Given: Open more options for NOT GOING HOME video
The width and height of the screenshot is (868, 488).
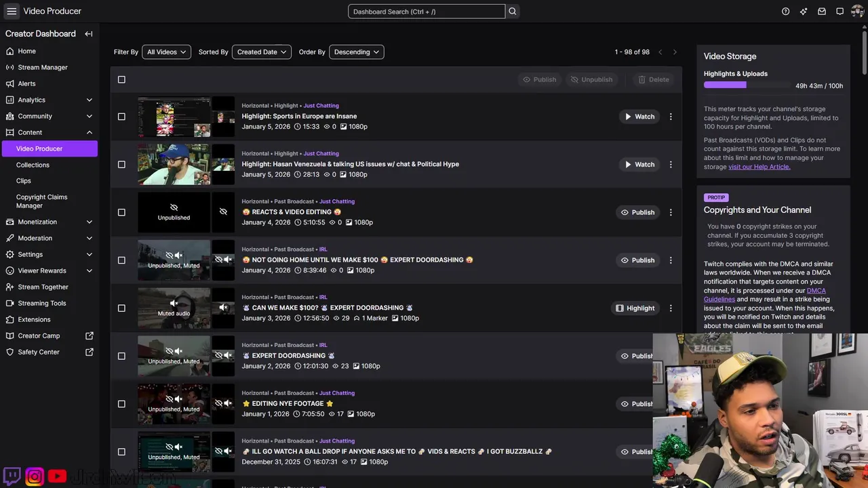Looking at the screenshot, I should pos(671,260).
